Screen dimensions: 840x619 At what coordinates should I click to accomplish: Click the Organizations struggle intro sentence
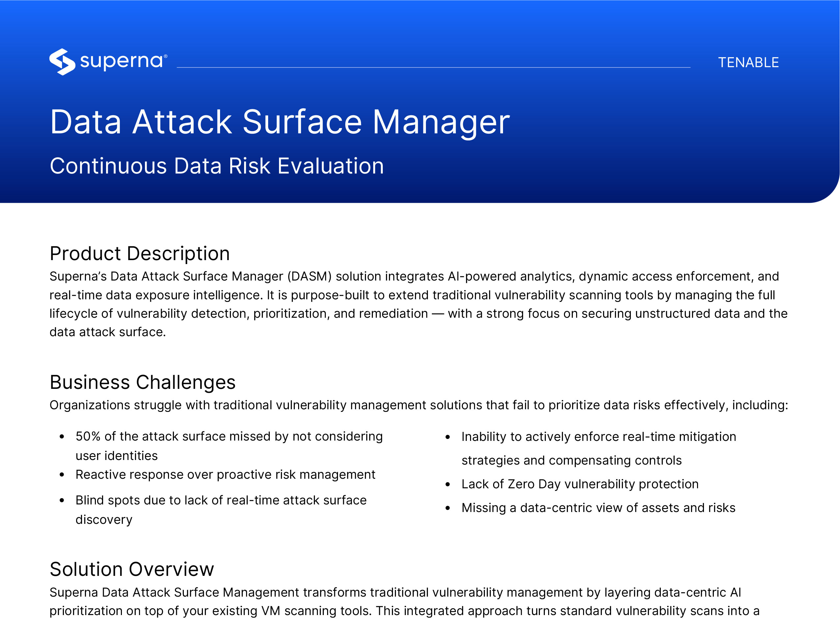coord(418,405)
